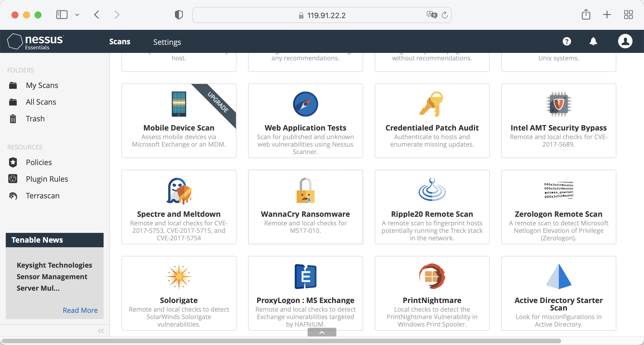Image resolution: width=644 pixels, height=345 pixels.
Task: Open the notifications bell
Action: [x=593, y=41]
